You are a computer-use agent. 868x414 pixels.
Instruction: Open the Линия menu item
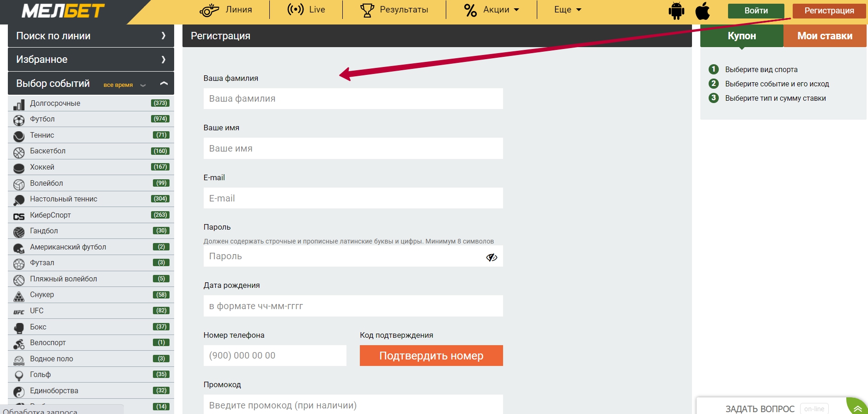pos(239,10)
